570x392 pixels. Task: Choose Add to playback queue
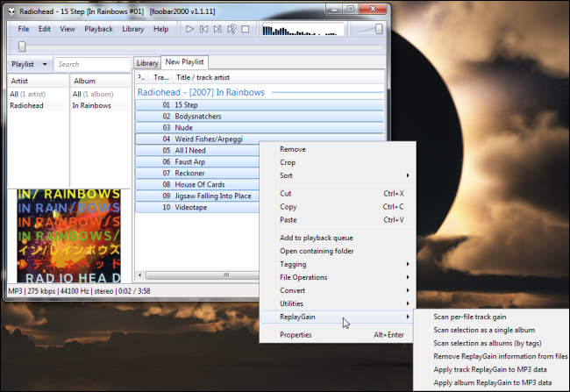click(x=337, y=239)
